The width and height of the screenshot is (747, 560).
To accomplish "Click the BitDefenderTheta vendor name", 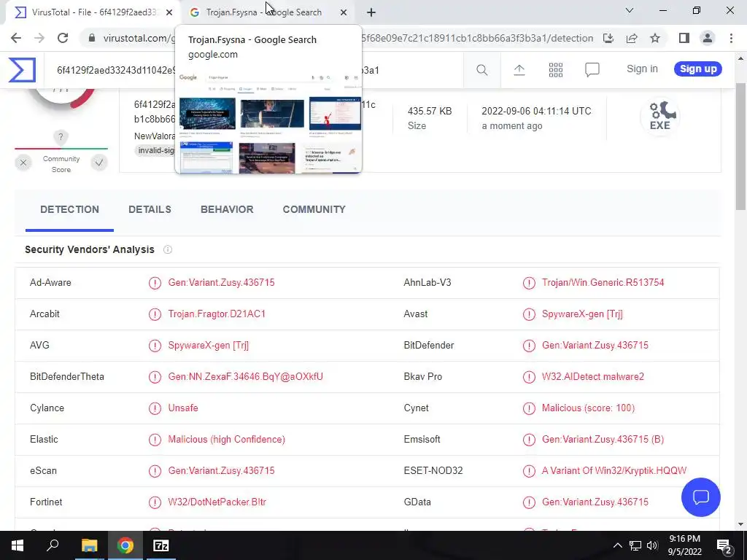I will coord(66,377).
